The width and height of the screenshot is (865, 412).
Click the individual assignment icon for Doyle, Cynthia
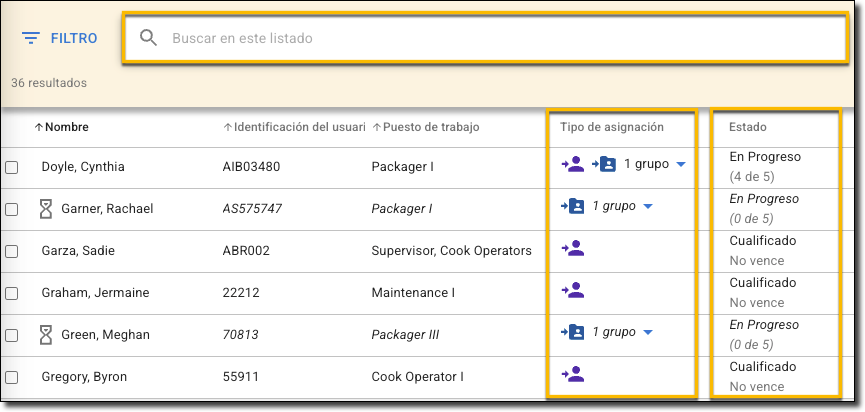[x=573, y=164]
